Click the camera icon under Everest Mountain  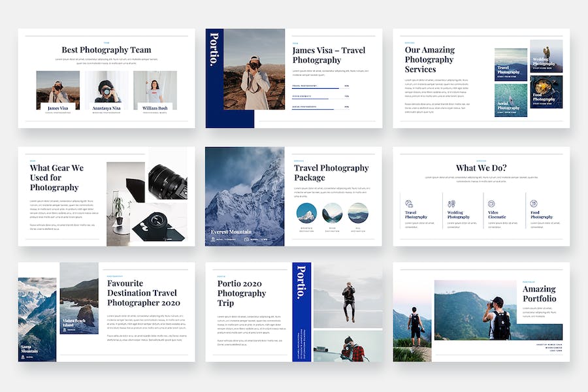pos(246,239)
